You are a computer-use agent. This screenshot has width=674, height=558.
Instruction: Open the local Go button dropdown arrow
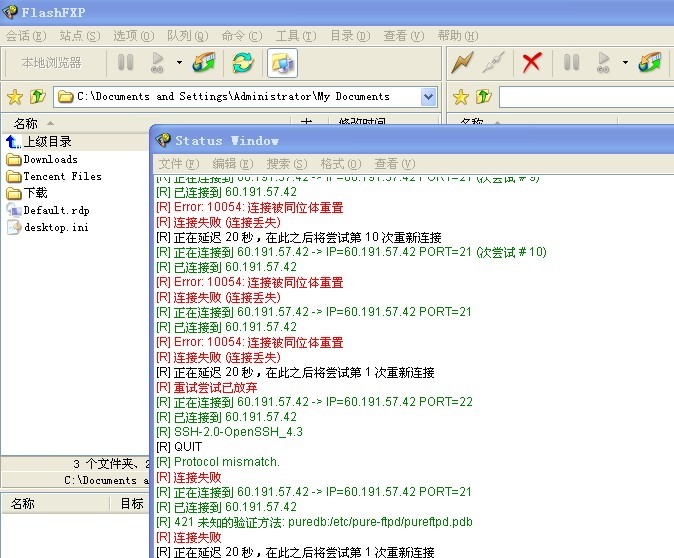tap(179, 62)
